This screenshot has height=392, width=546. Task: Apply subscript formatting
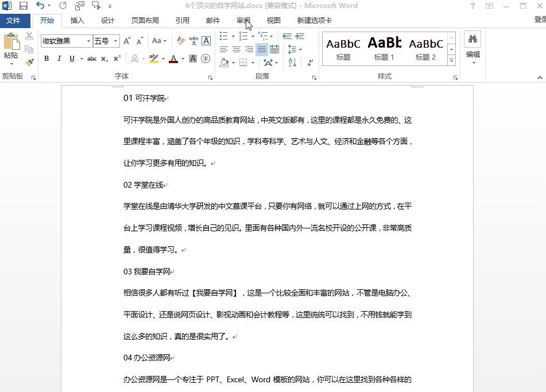point(104,59)
